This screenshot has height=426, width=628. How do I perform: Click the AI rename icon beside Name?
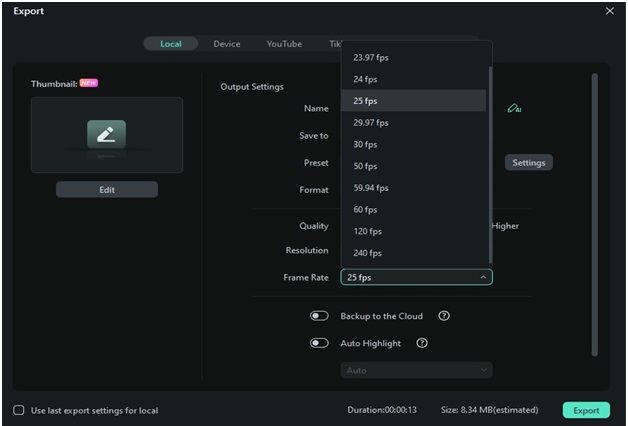tap(514, 108)
